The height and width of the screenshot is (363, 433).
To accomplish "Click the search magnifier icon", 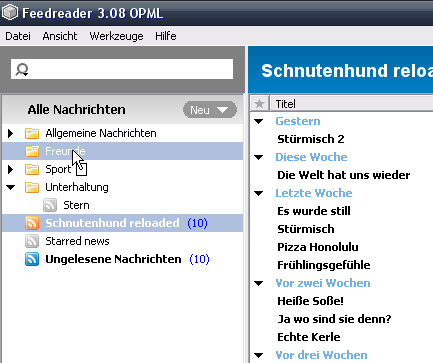I will [22, 69].
